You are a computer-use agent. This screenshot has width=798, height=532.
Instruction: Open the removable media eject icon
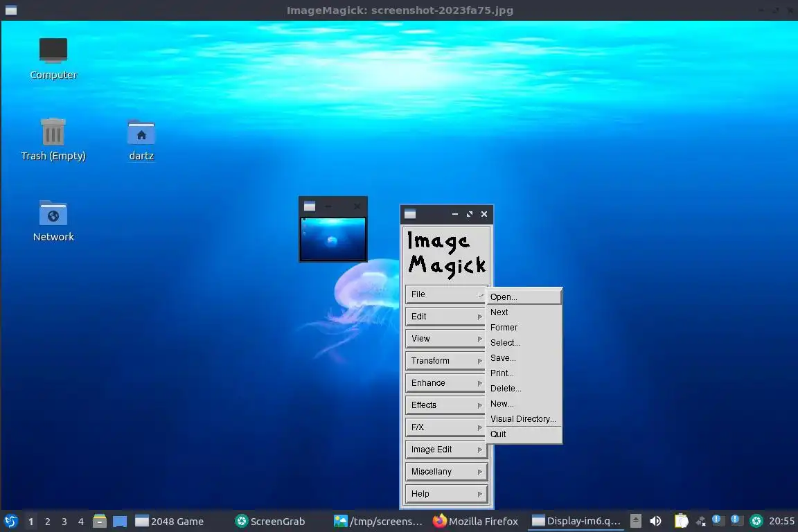636,521
